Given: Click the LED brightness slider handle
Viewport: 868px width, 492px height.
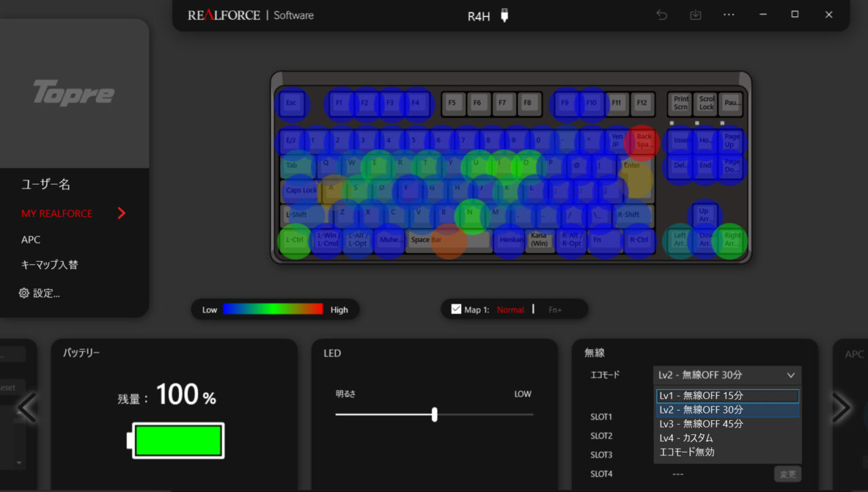Looking at the screenshot, I should [435, 414].
